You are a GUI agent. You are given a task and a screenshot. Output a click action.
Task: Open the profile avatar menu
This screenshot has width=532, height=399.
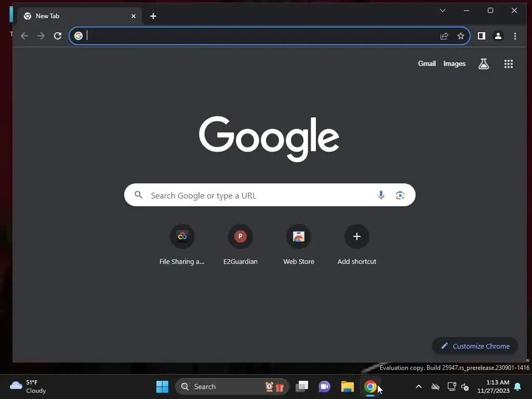(x=498, y=36)
